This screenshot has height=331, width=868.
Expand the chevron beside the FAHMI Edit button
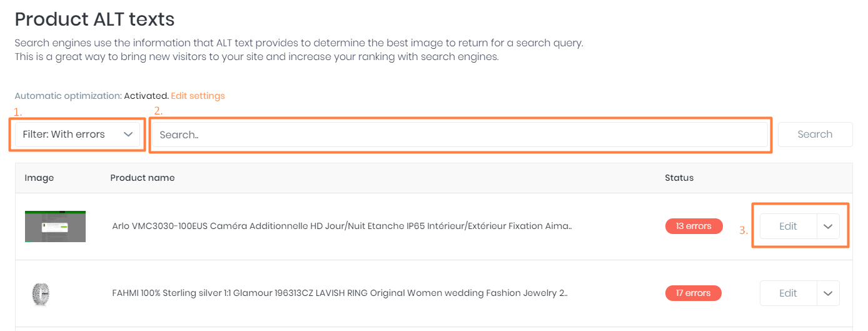coord(828,293)
